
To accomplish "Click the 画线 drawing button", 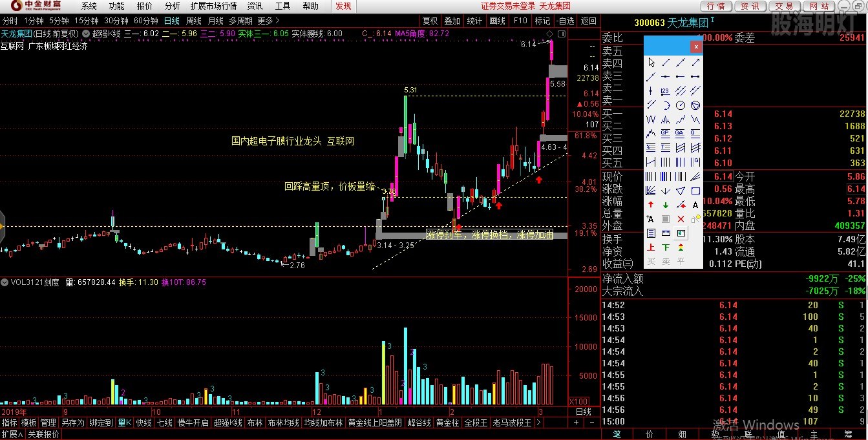I will tap(498, 21).
